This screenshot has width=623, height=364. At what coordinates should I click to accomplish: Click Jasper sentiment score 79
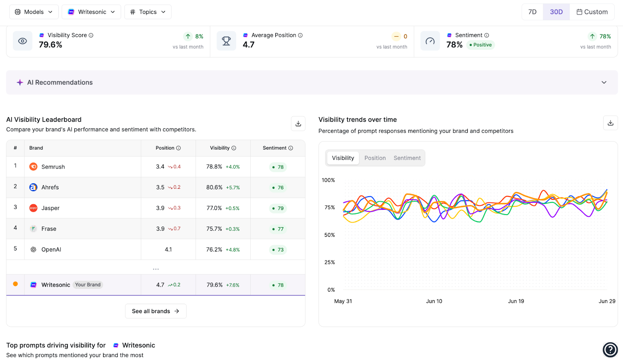coord(278,208)
